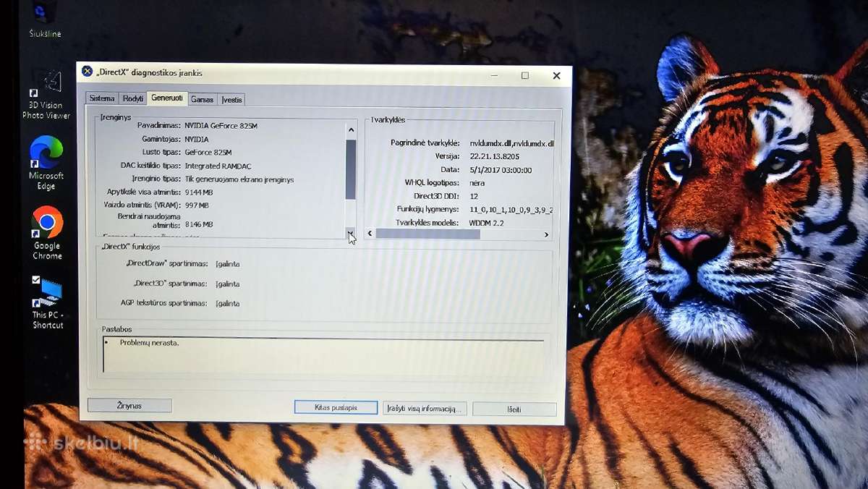
Task: Click the Žinynas help button
Action: [x=129, y=406]
